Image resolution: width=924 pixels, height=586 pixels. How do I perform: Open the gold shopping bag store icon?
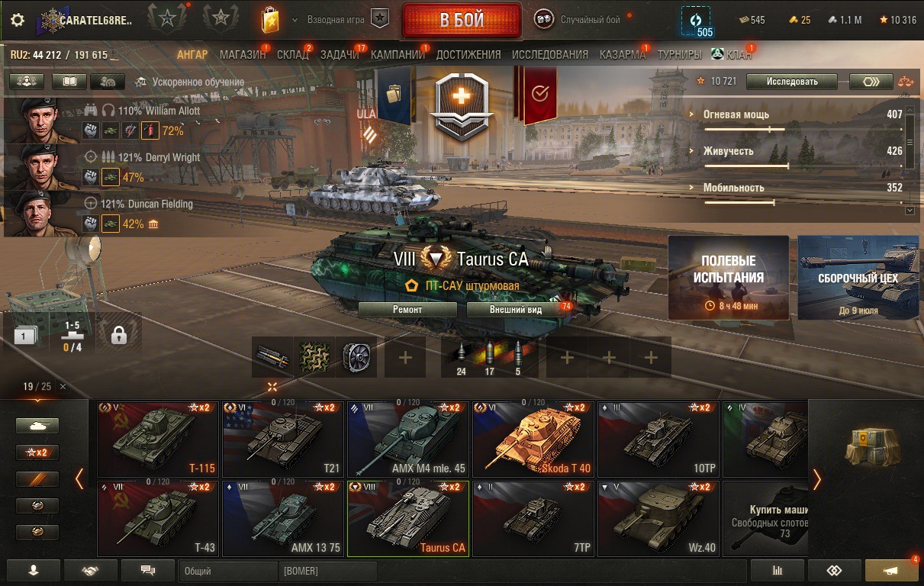[269, 21]
